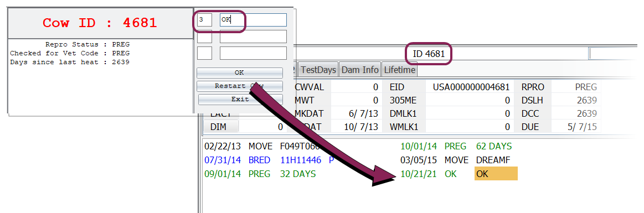Select the Lifetime tab
The width and height of the screenshot is (644, 213).
400,70
